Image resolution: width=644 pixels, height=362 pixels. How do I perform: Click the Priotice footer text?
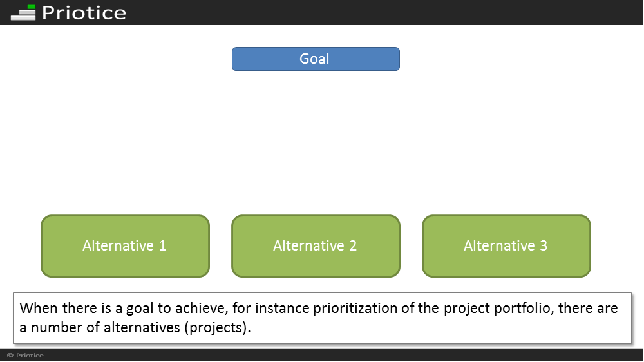point(30,356)
